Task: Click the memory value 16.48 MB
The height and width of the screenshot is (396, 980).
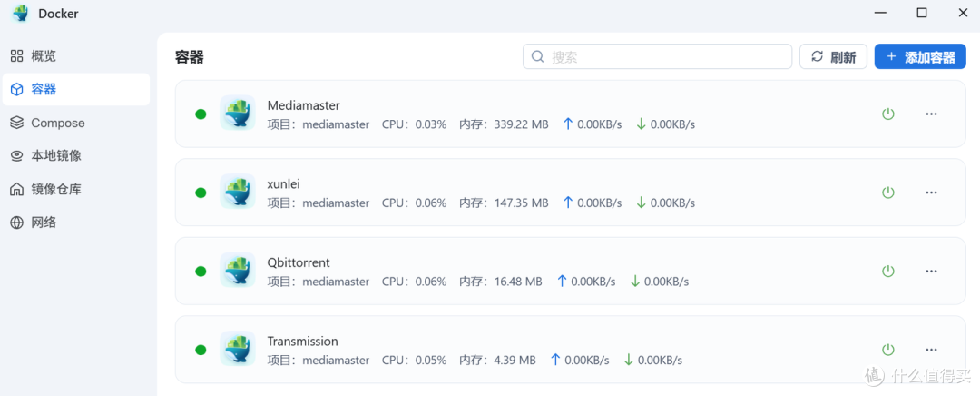Action: tap(518, 282)
